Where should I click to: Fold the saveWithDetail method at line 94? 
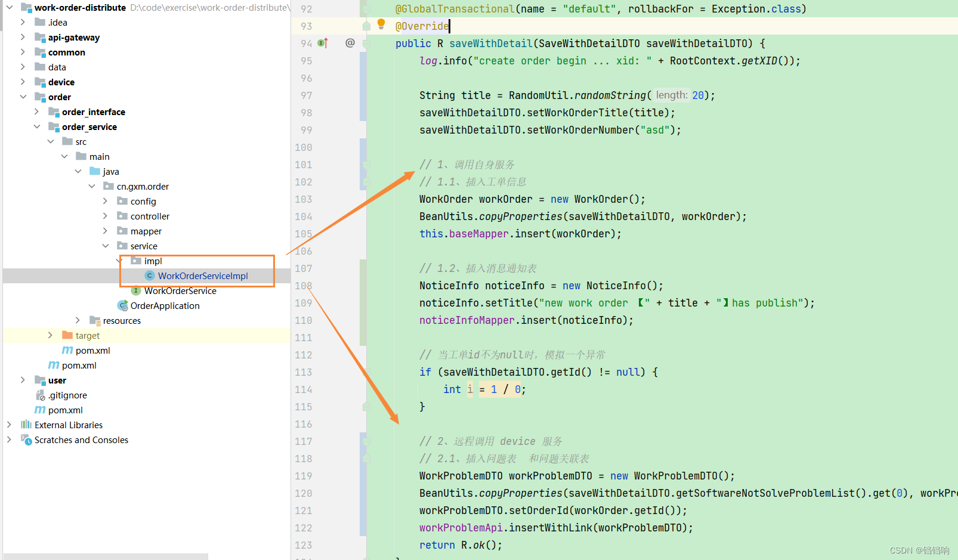pyautogui.click(x=367, y=43)
